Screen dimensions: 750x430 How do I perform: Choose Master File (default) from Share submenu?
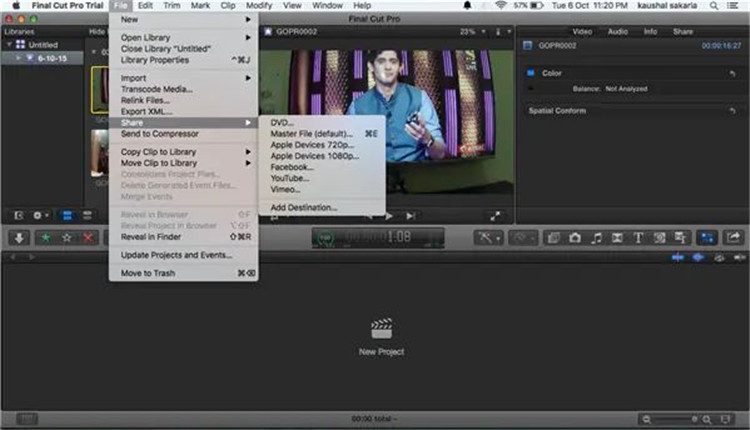tap(311, 133)
